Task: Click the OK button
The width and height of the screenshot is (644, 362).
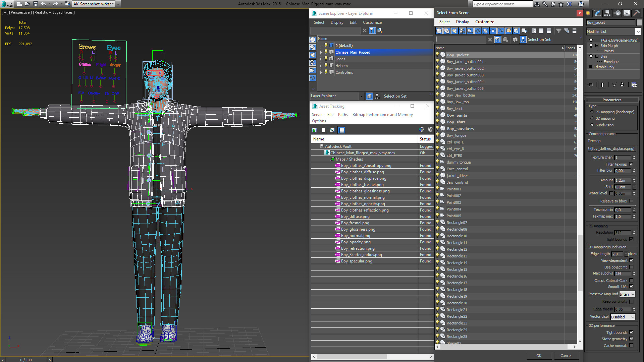Action: point(539,356)
